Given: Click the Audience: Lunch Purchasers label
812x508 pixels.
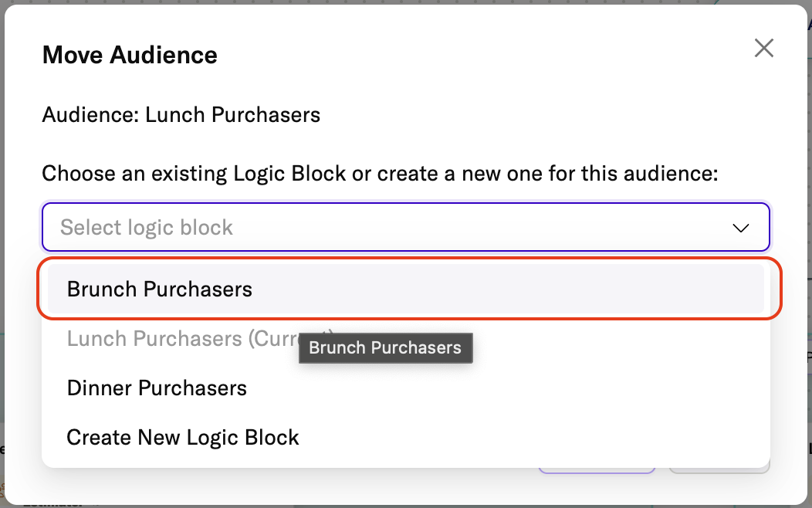Looking at the screenshot, I should coord(181,114).
